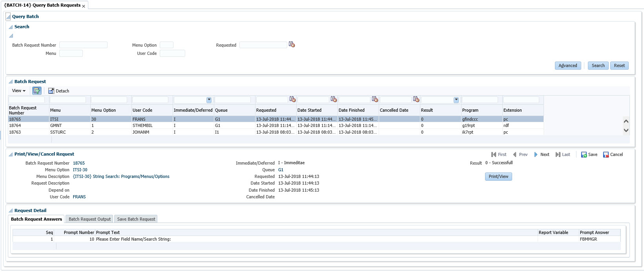Open calendar for Date Started column filter
This screenshot has height=272, width=644.
coord(334,100)
